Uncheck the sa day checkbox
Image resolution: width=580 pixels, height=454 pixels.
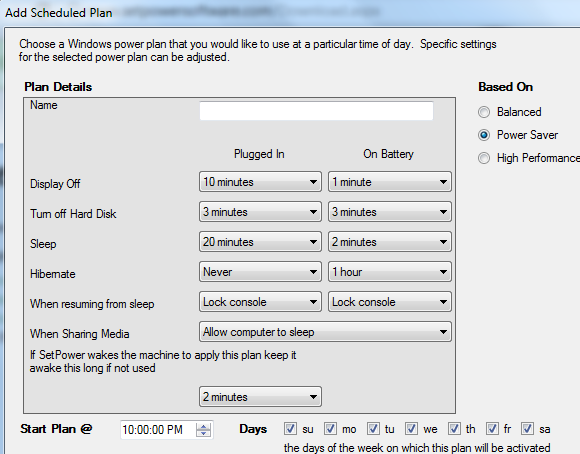coord(527,429)
